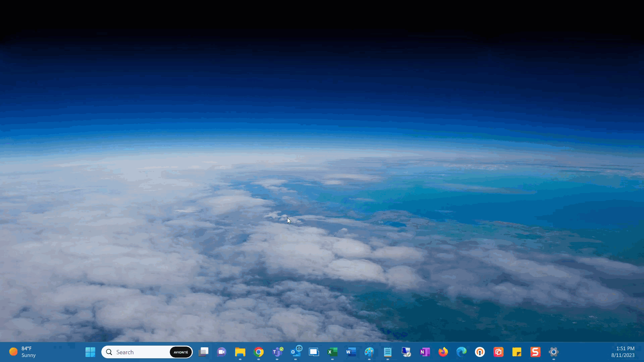Open Outlook from the taskbar
The image size is (644, 362).
click(x=296, y=352)
